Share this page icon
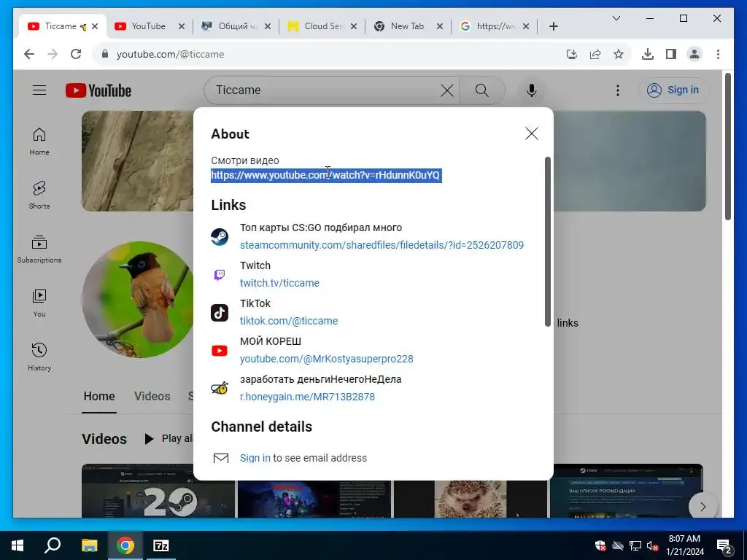This screenshot has width=747, height=560. tap(595, 54)
